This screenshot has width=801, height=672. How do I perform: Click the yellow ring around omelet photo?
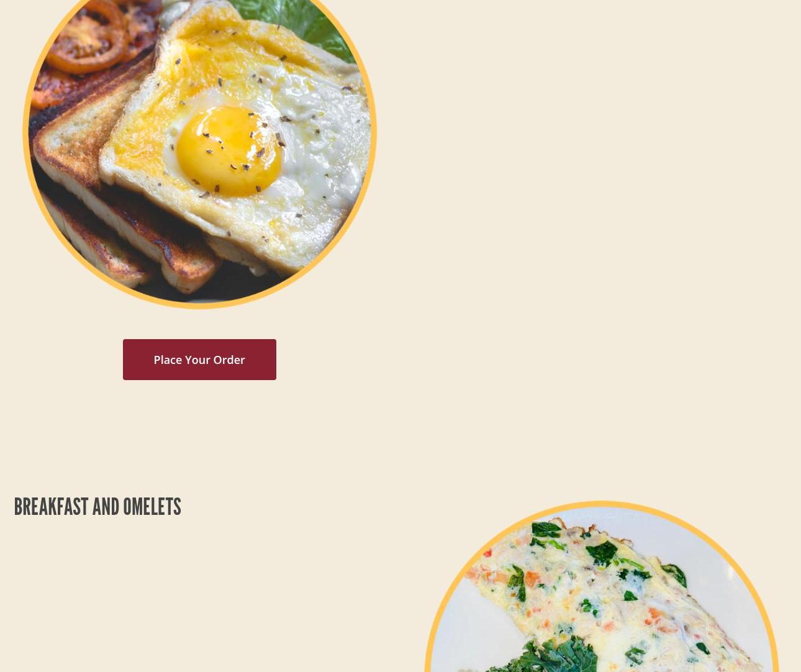coord(601,504)
